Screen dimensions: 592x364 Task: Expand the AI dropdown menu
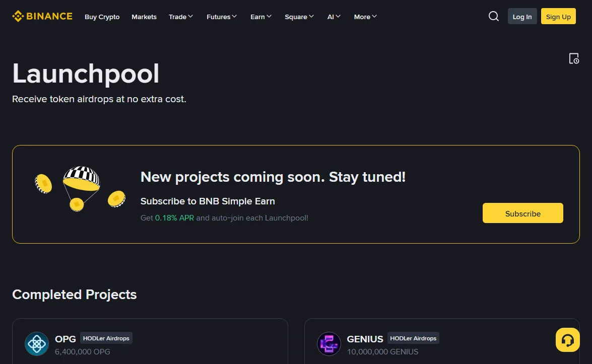334,17
